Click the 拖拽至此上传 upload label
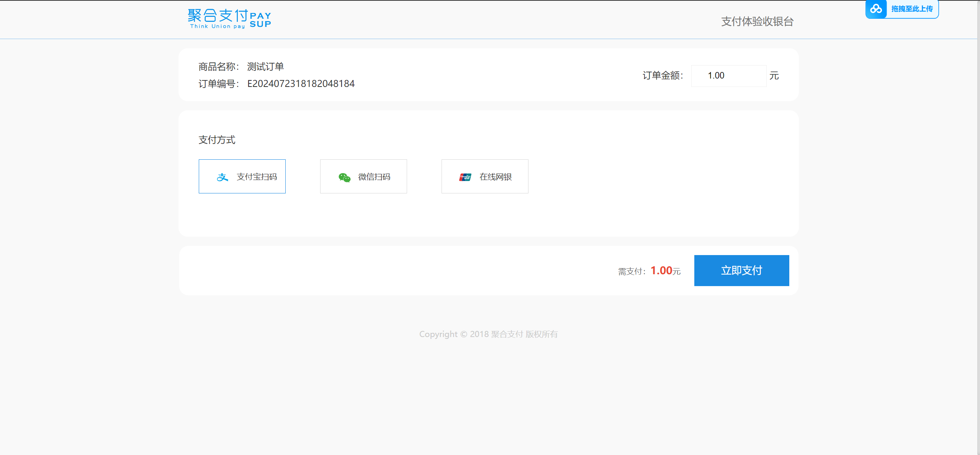 click(912, 9)
